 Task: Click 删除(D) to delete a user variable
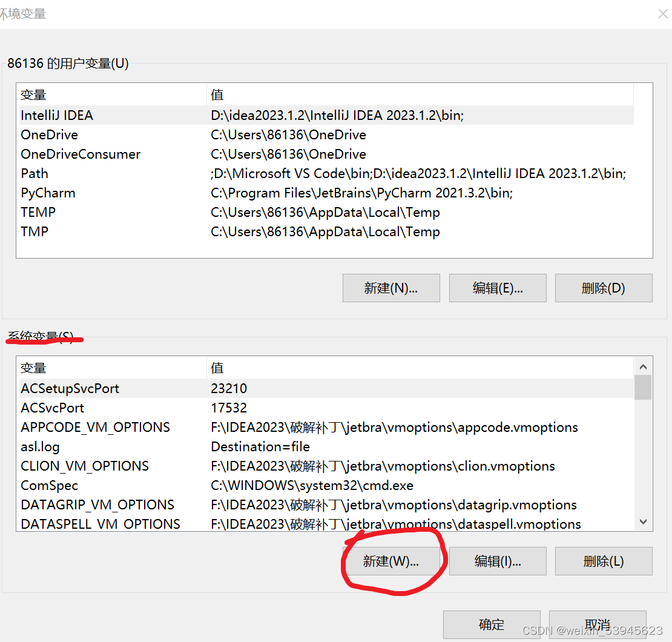click(x=603, y=288)
